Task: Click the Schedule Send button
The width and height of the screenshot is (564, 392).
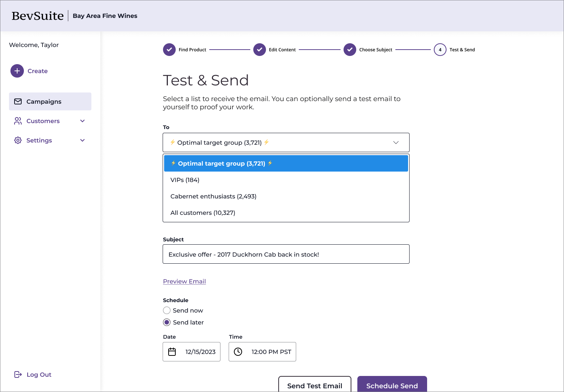Action: tap(392, 384)
